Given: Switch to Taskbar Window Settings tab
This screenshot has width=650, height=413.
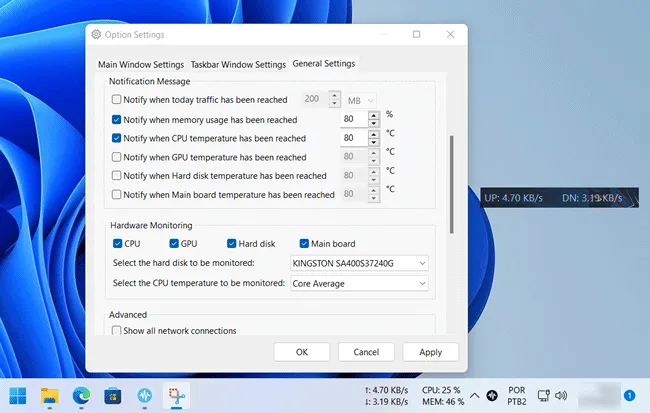Looking at the screenshot, I should pyautogui.click(x=238, y=65).
